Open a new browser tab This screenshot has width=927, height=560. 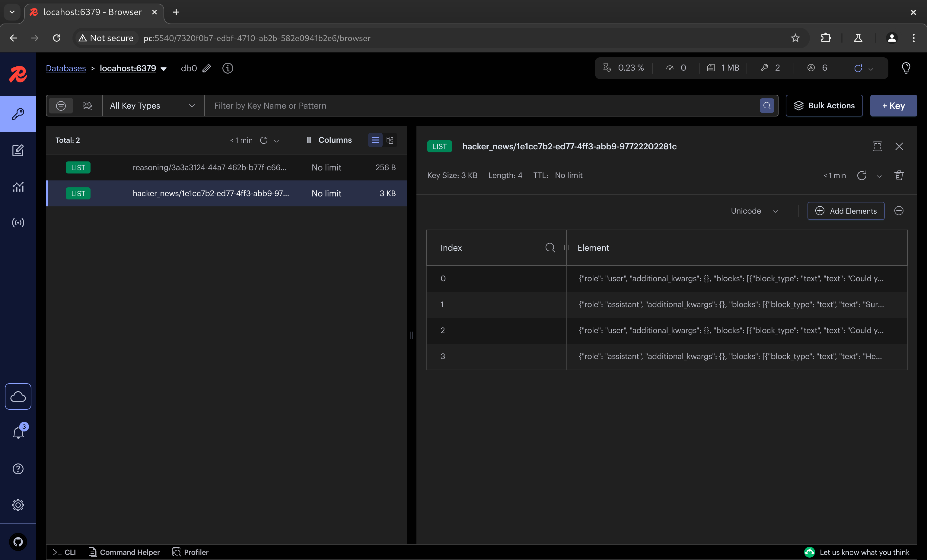[x=176, y=12]
